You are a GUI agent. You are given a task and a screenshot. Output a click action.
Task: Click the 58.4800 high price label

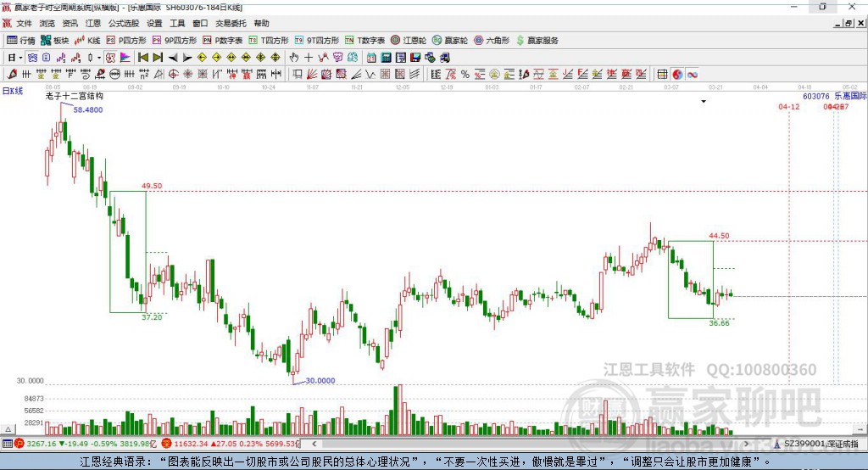pyautogui.click(x=88, y=109)
